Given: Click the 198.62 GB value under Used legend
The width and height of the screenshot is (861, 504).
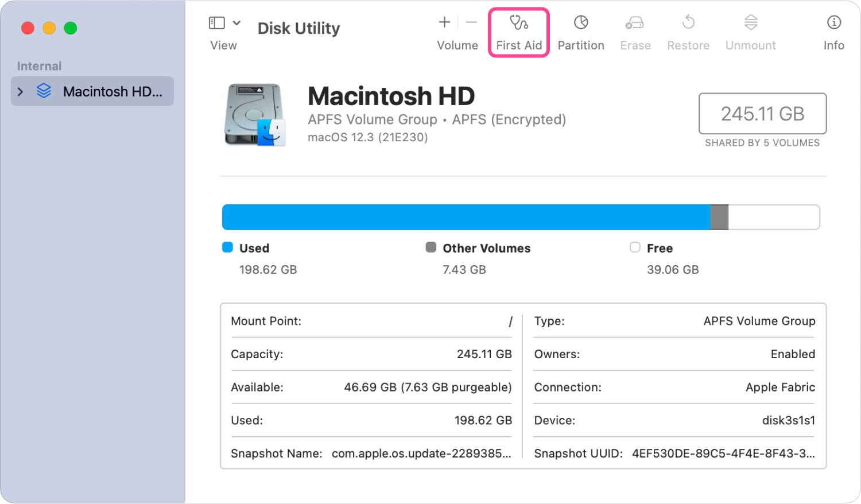Looking at the screenshot, I should 268,270.
